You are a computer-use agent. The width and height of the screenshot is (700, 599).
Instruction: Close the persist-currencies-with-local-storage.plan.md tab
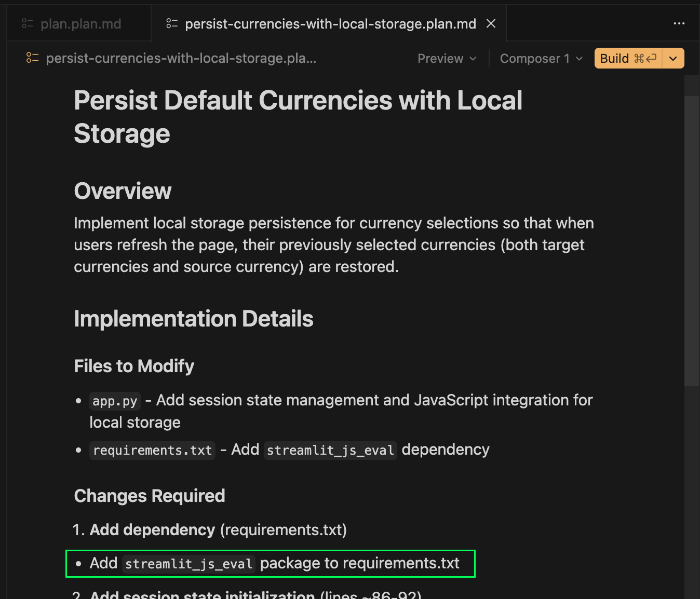point(491,24)
